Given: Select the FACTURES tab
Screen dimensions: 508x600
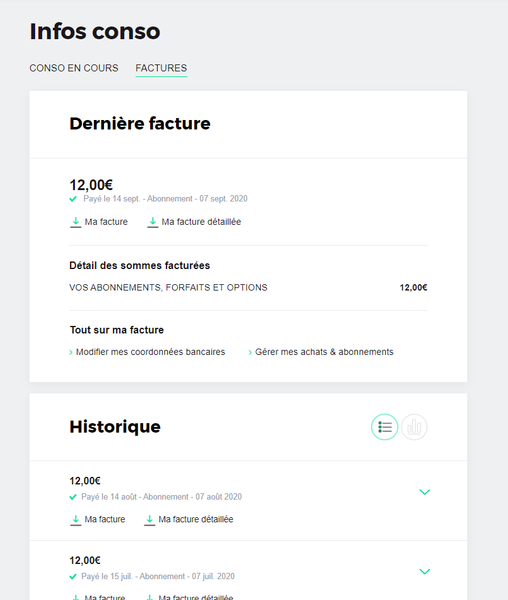Looking at the screenshot, I should click(x=161, y=68).
